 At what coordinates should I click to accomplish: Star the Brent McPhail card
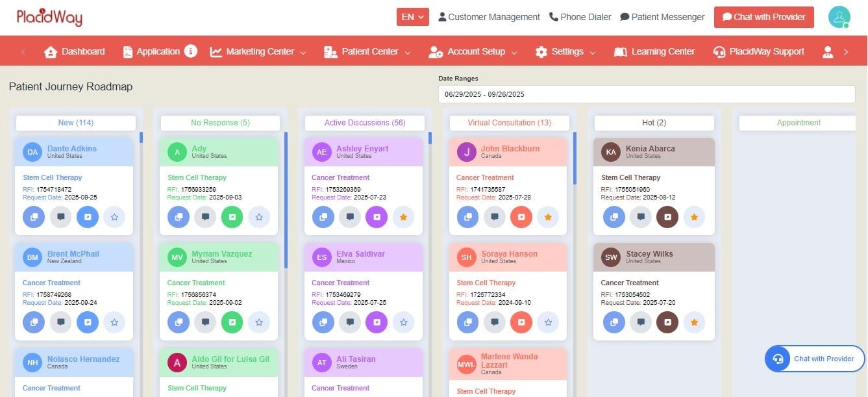pyautogui.click(x=114, y=322)
